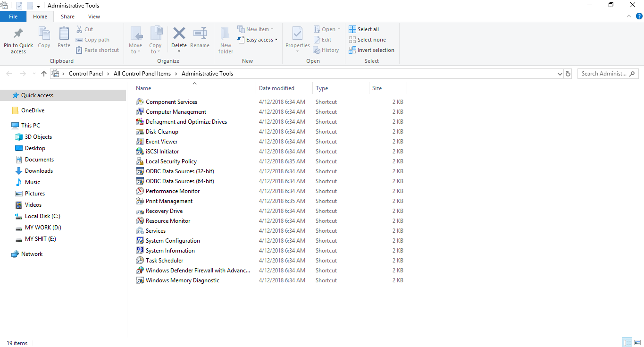Screen dimensions: 644x347
Task: Click Control Panel in the address breadcrumb
Action: click(86, 74)
